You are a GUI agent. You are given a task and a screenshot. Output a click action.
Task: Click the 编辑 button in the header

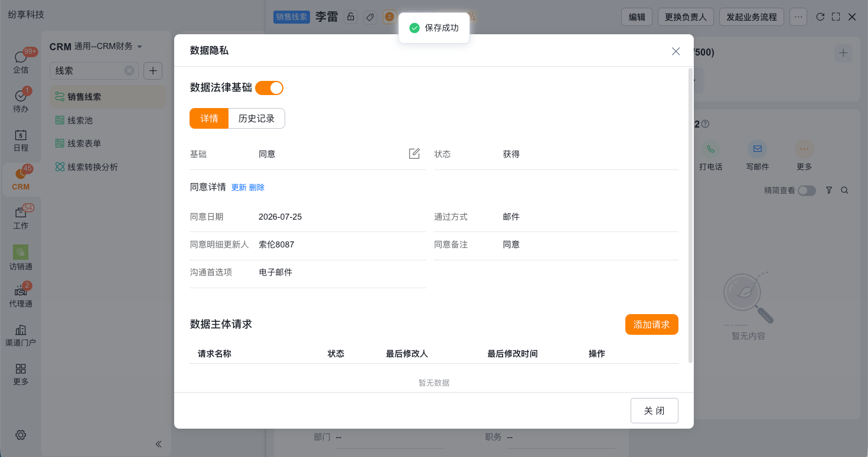637,17
